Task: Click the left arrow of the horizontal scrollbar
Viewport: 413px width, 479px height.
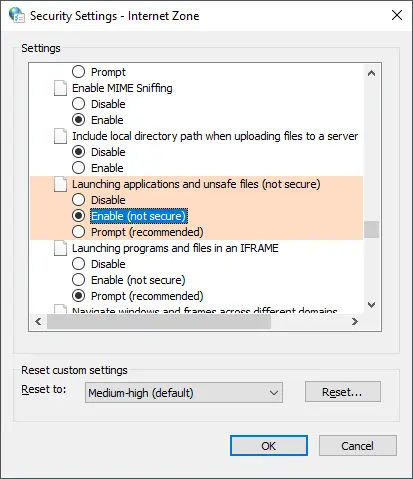Action: pyautogui.click(x=38, y=321)
